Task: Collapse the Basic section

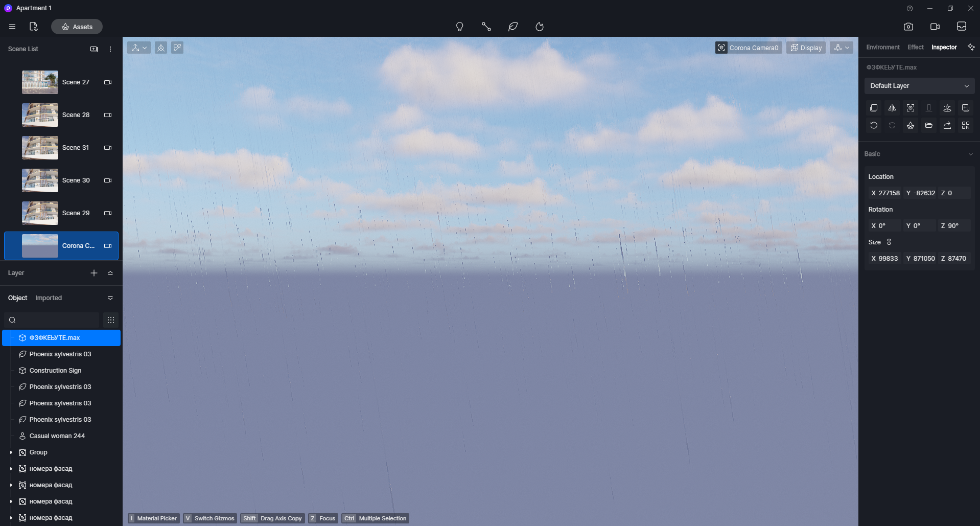Action: click(x=970, y=154)
